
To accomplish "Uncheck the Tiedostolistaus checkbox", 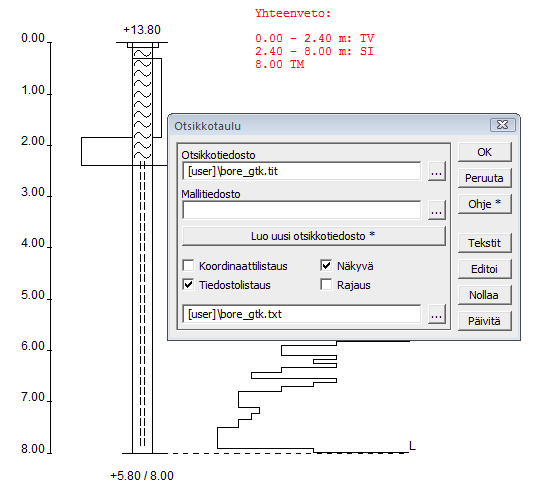I will pos(188,285).
